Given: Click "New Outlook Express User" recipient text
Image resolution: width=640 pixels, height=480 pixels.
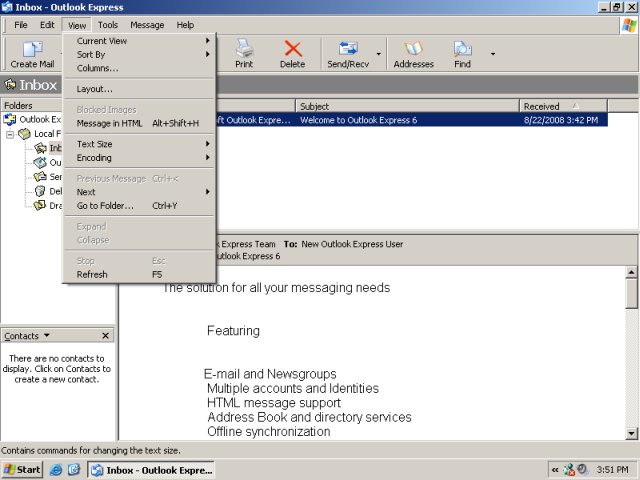Looking at the screenshot, I should [x=352, y=244].
